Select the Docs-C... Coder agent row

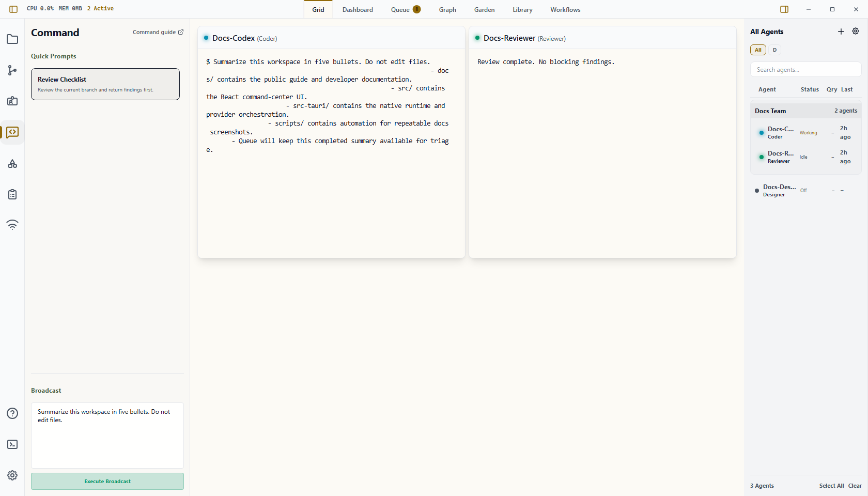click(x=805, y=133)
